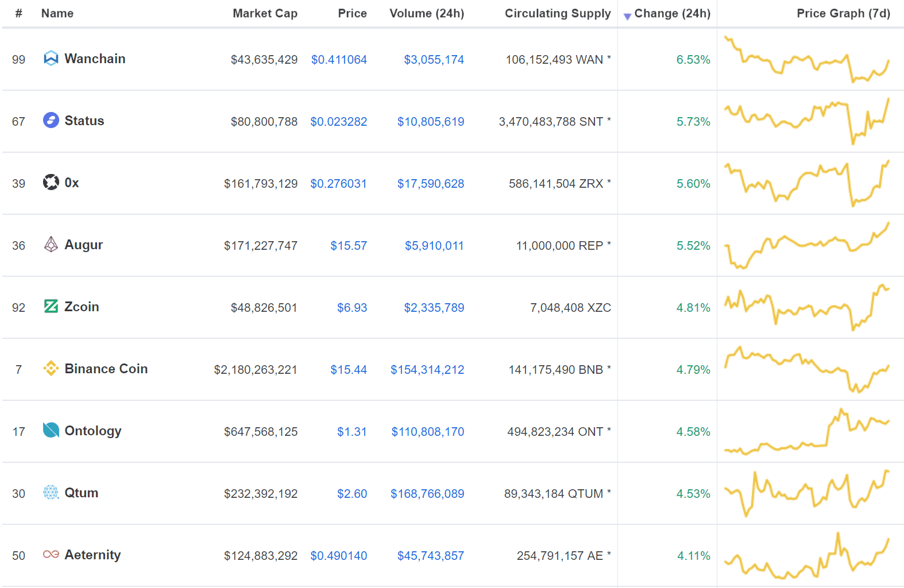
Task: Click Wanchain change value 6.53%
Action: click(x=693, y=60)
